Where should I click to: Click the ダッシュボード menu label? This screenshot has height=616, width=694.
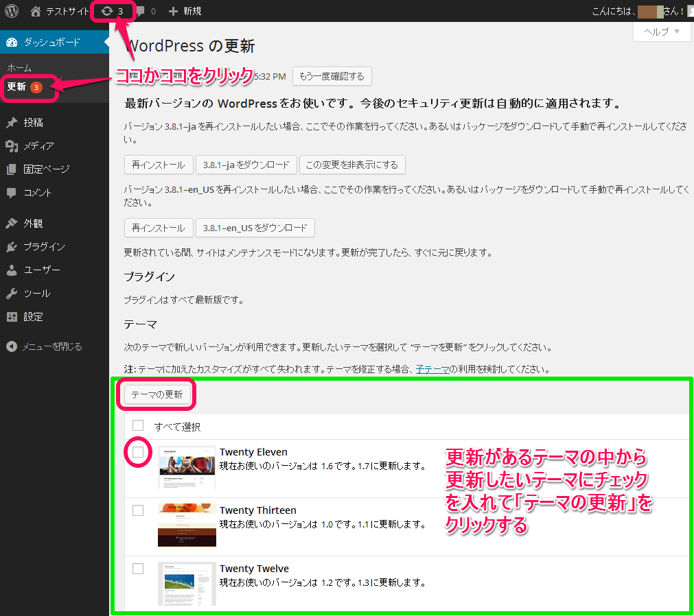point(51,43)
